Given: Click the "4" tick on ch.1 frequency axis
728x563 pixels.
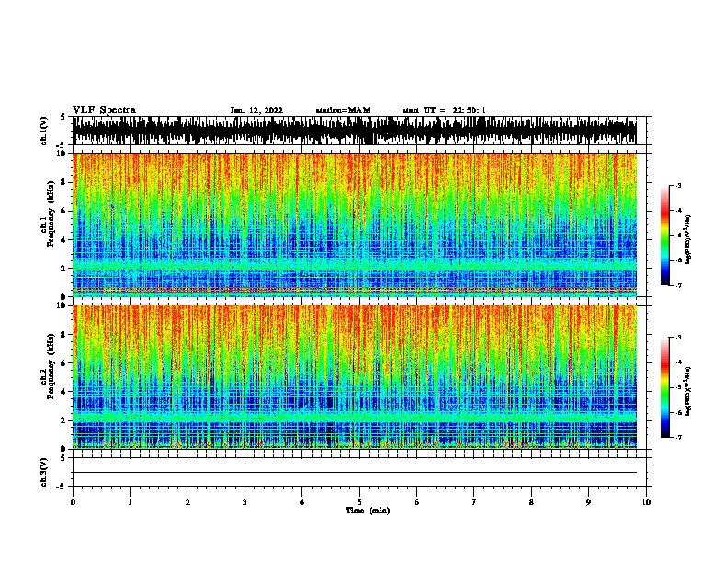Looking at the screenshot, I should 64,240.
